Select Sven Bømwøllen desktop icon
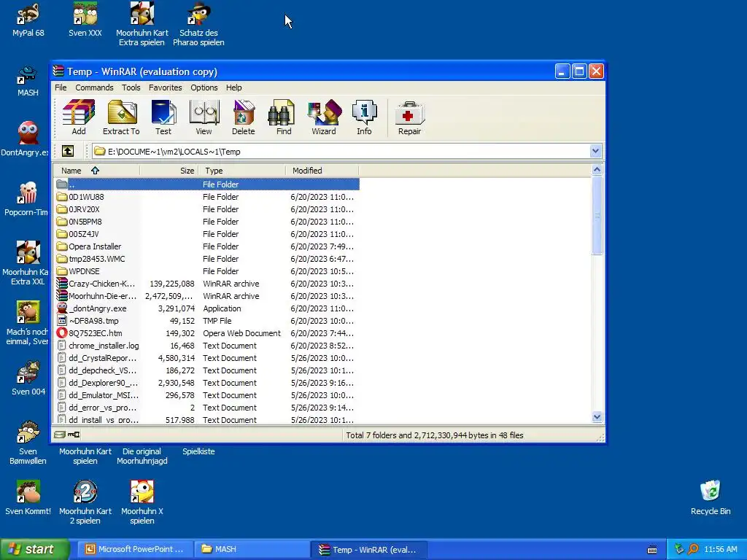The width and height of the screenshot is (747, 560). click(28, 443)
